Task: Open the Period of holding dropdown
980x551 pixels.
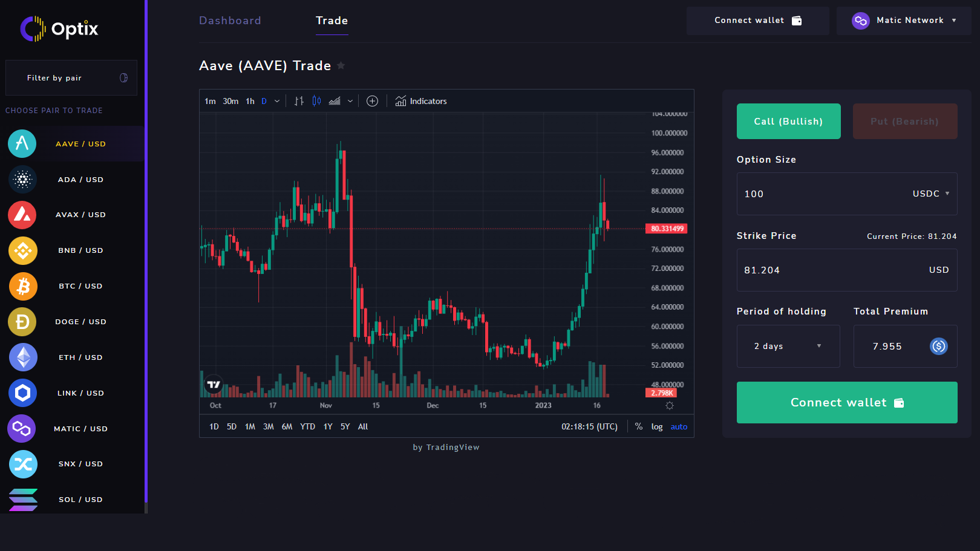Action: [788, 346]
